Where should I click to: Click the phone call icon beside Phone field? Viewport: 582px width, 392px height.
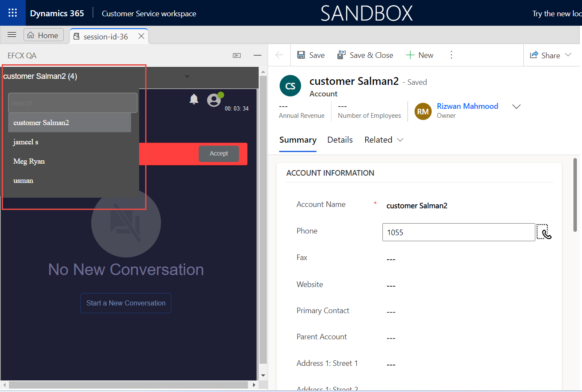(544, 232)
